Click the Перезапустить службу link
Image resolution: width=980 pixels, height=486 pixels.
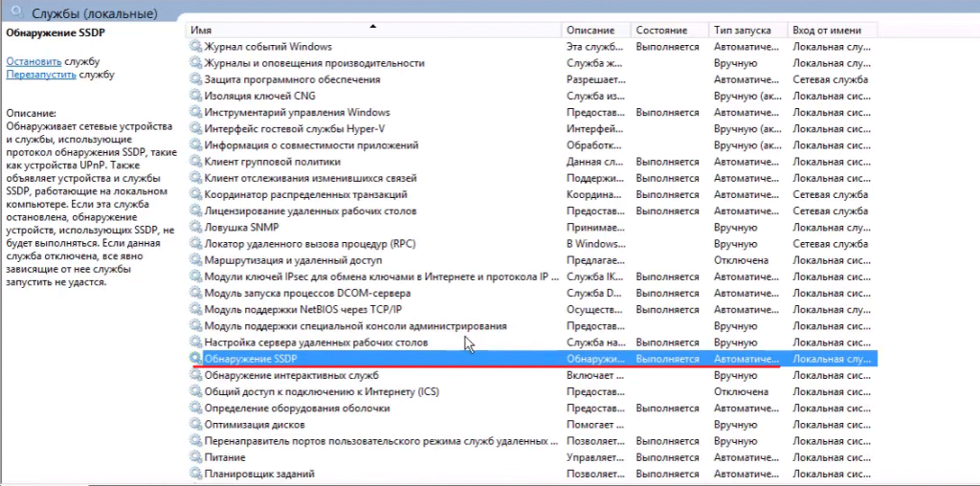pos(41,75)
